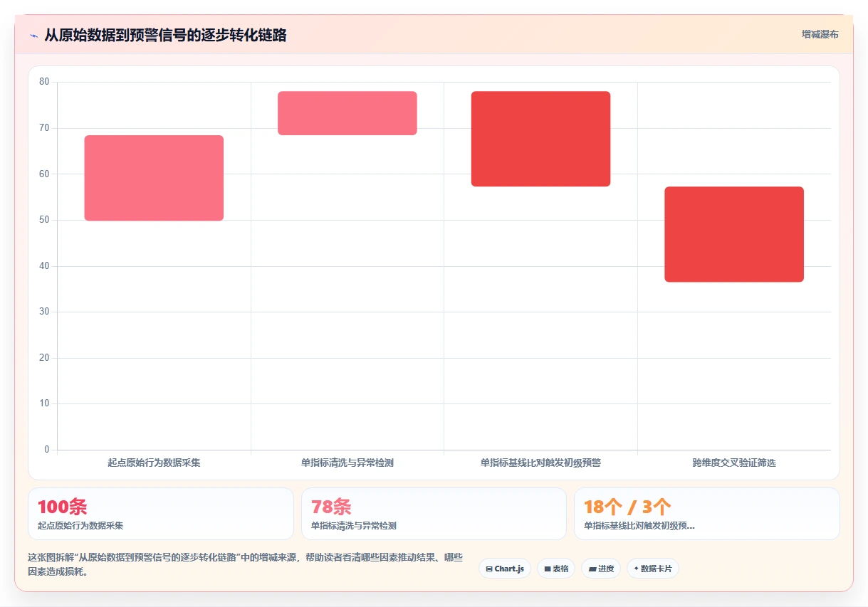
Task: Click the description paragraph starting 这张图拆解
Action: pos(246,564)
